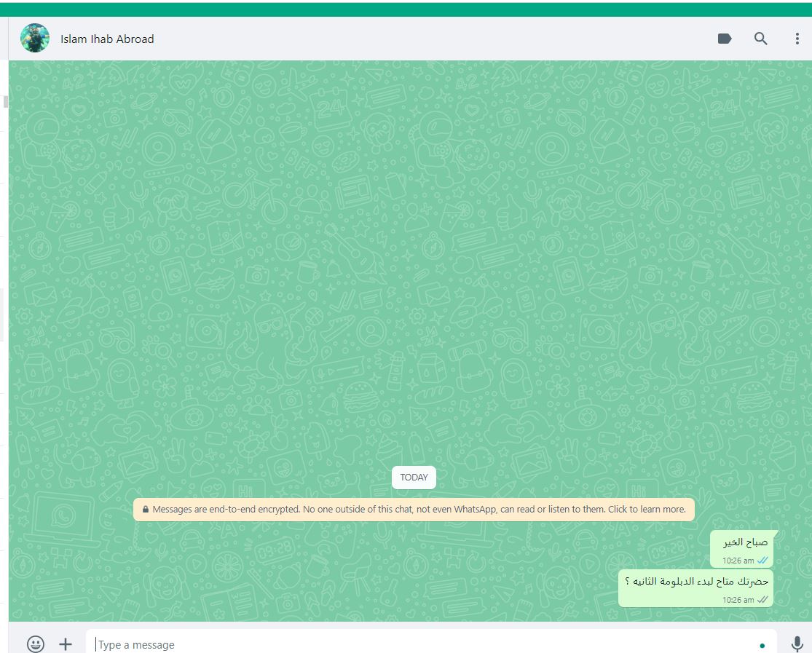Click the lock icon in encryption notice
The height and width of the screenshot is (653, 812).
[146, 509]
